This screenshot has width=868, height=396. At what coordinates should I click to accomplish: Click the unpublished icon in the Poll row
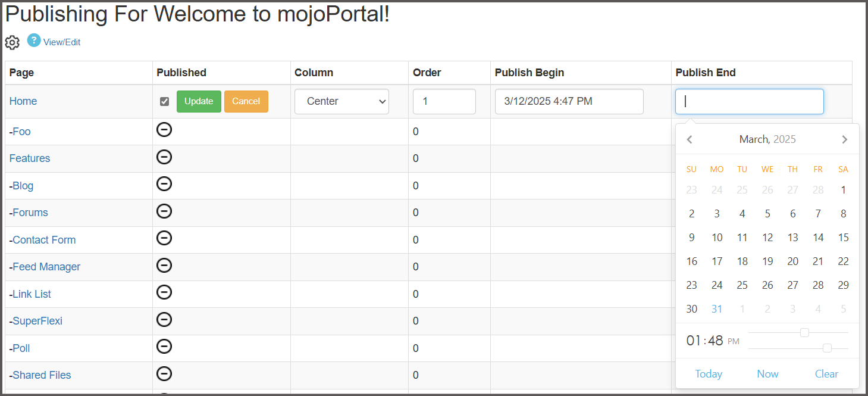pyautogui.click(x=164, y=347)
